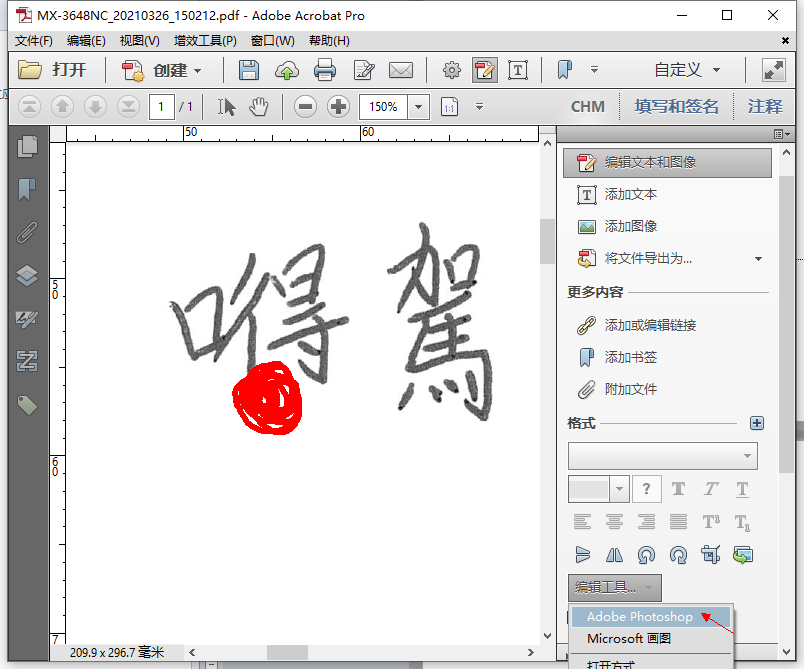Toggle the edit text and images toolbar icon
The height and width of the screenshot is (669, 804).
pos(485,70)
